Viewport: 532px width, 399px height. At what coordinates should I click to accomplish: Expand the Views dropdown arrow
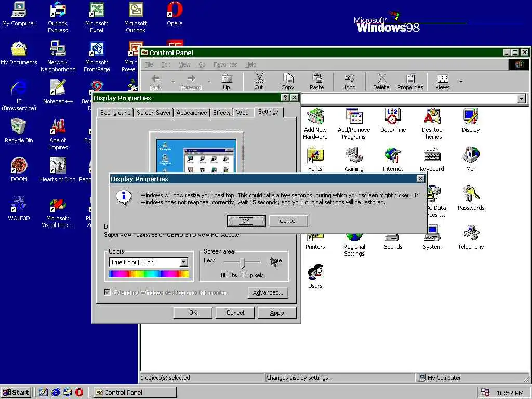pyautogui.click(x=461, y=82)
